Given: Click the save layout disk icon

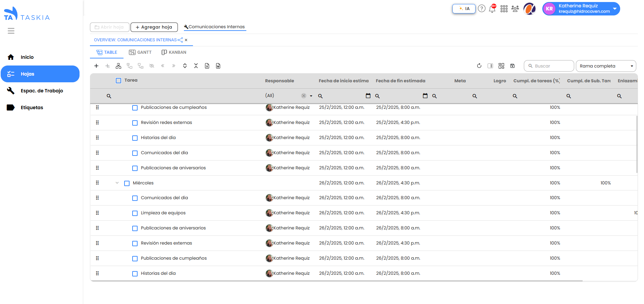Looking at the screenshot, I should click(x=512, y=66).
